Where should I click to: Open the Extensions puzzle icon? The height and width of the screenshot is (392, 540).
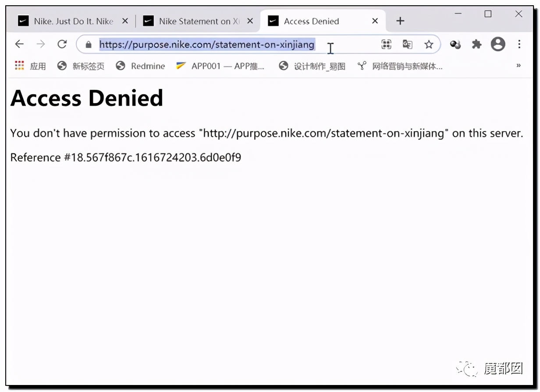476,44
